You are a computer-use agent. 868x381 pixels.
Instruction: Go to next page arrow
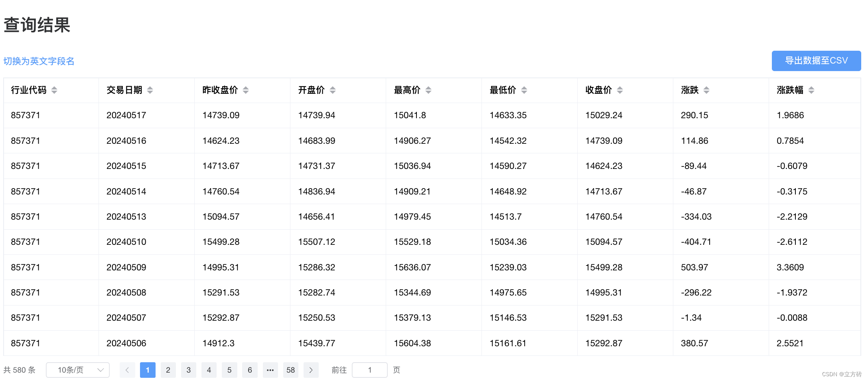pos(311,370)
